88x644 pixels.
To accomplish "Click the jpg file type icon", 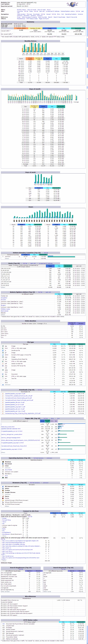I will (3, 346).
